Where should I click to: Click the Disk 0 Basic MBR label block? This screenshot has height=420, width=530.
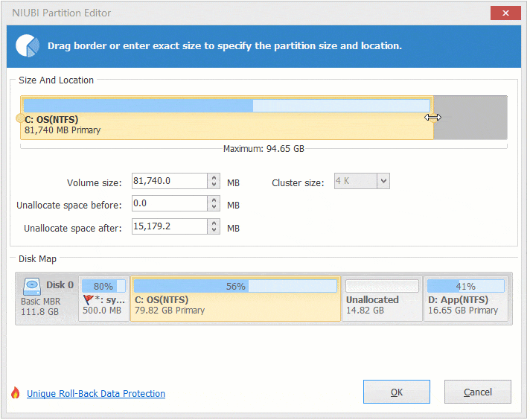[47, 299]
